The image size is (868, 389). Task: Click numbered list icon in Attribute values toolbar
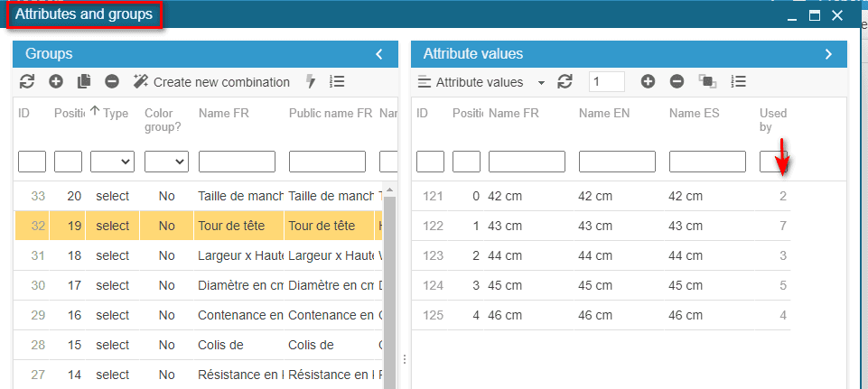(x=738, y=82)
